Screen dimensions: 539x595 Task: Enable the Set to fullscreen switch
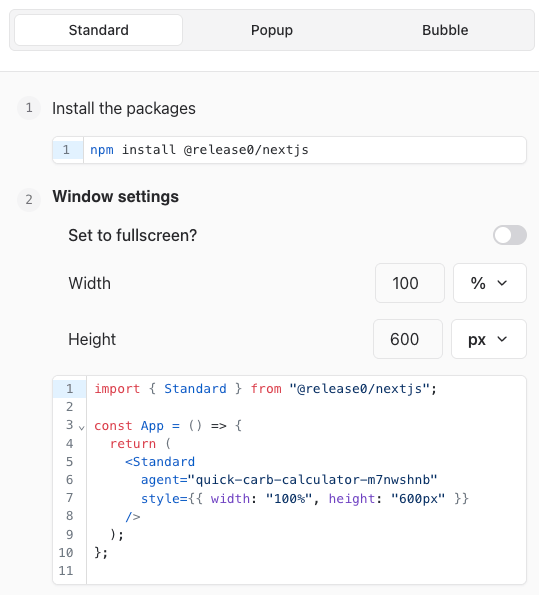510,235
